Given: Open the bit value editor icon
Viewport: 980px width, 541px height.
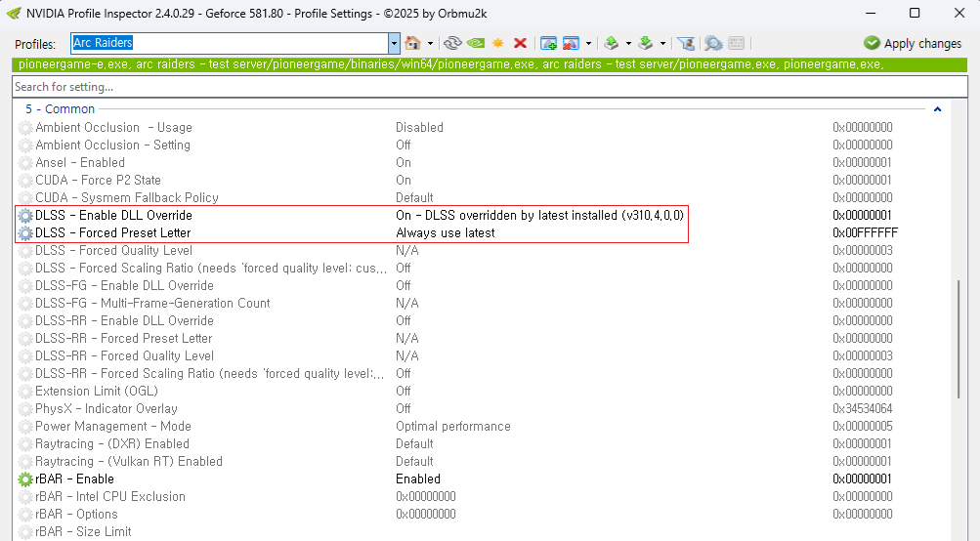Looking at the screenshot, I should (737, 43).
